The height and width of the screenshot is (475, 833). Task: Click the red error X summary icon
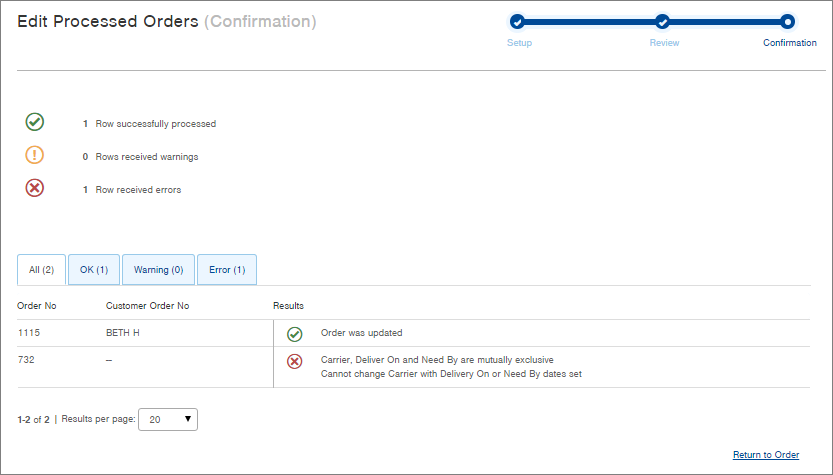(x=35, y=188)
